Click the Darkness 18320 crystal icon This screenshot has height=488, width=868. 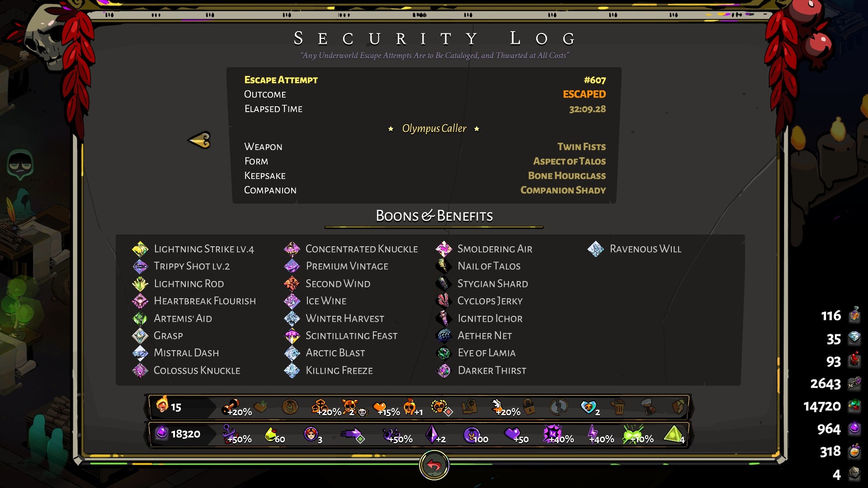(x=161, y=433)
